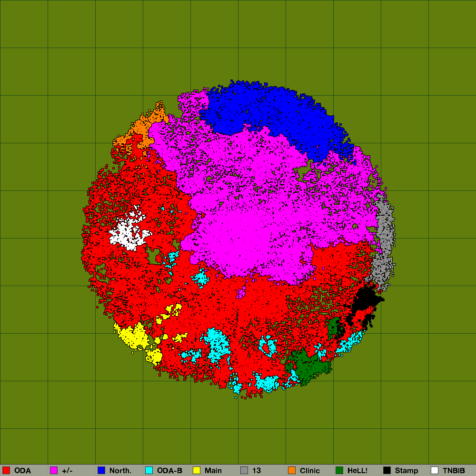Select the ODA-B legend label
The image size is (476, 476).
169,471
